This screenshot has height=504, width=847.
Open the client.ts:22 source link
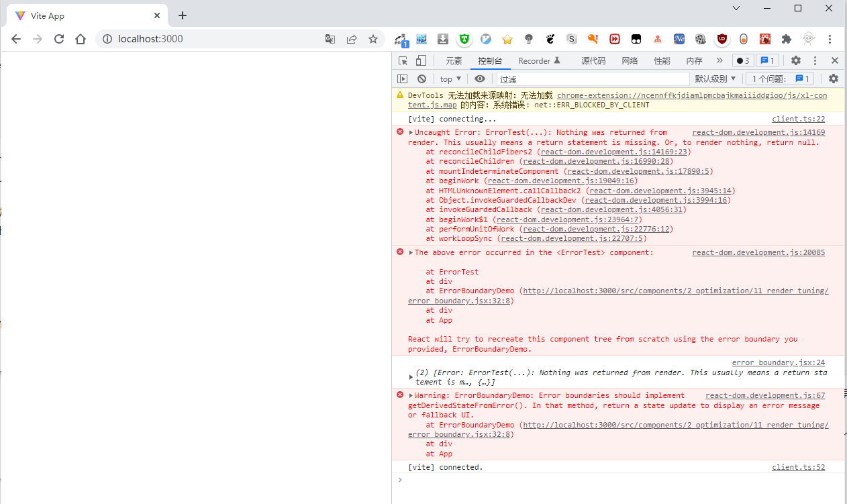click(798, 119)
